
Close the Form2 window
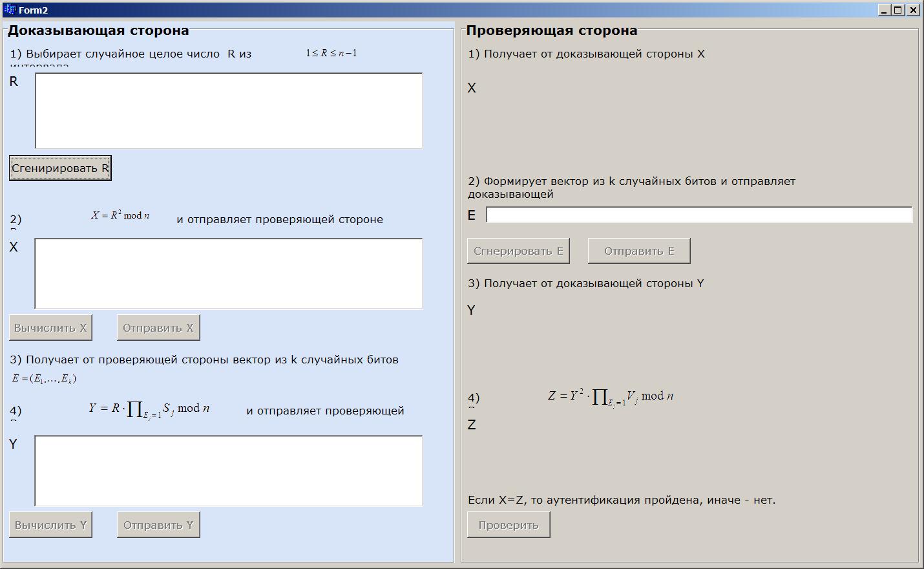coord(913,10)
